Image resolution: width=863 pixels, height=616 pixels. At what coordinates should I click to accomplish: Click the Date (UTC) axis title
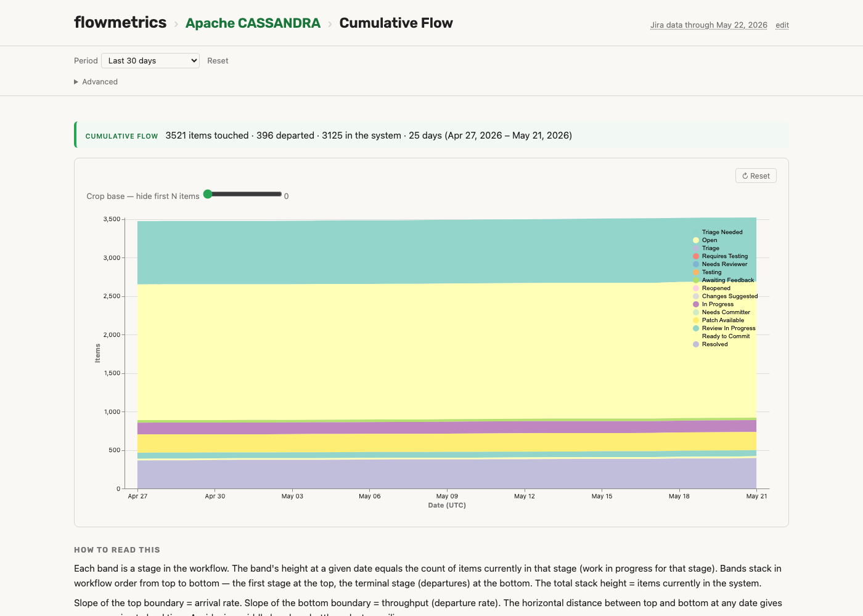[x=447, y=505]
